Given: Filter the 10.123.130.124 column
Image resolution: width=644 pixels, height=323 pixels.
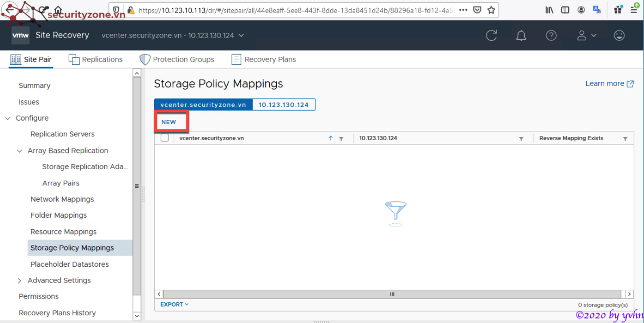Looking at the screenshot, I should (x=521, y=139).
